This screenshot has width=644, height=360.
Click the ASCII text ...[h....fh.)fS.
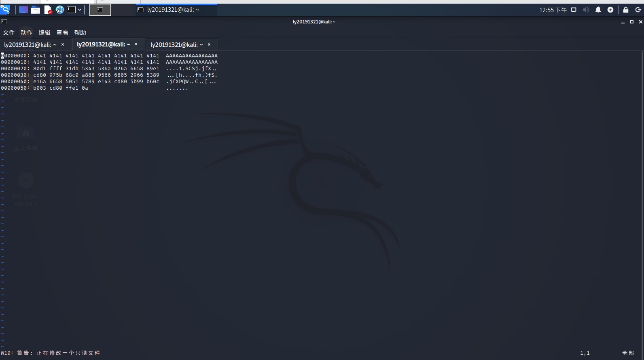[x=192, y=75]
